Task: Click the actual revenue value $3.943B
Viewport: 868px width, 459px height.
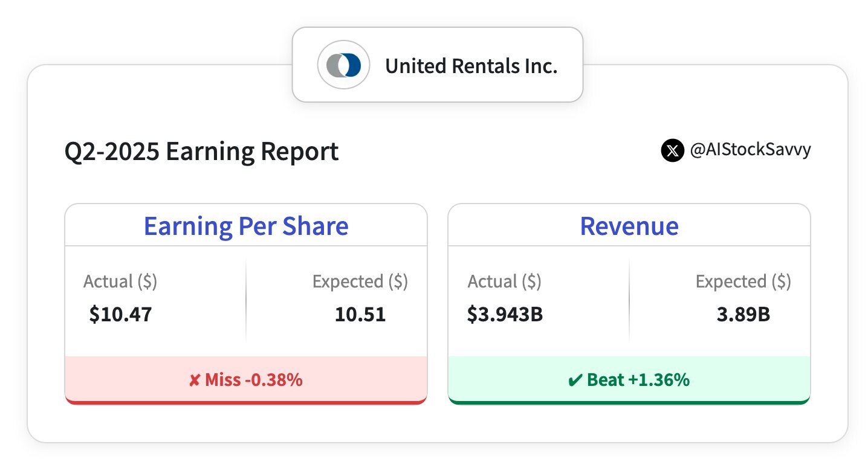Action: tap(505, 315)
